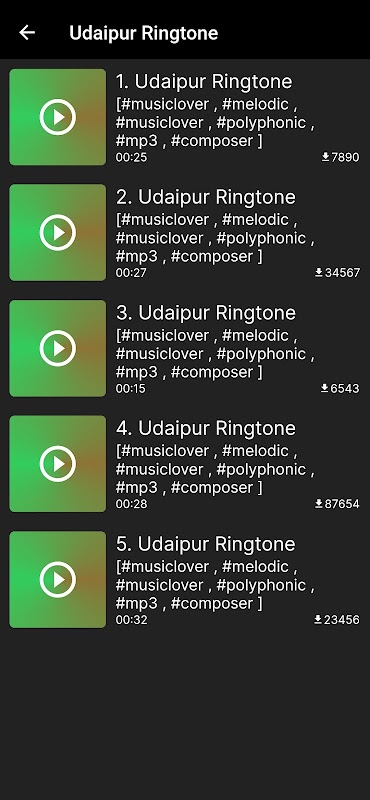The height and width of the screenshot is (800, 370).
Task: Click the Udaipur Ringtone header title
Action: pyautogui.click(x=143, y=33)
